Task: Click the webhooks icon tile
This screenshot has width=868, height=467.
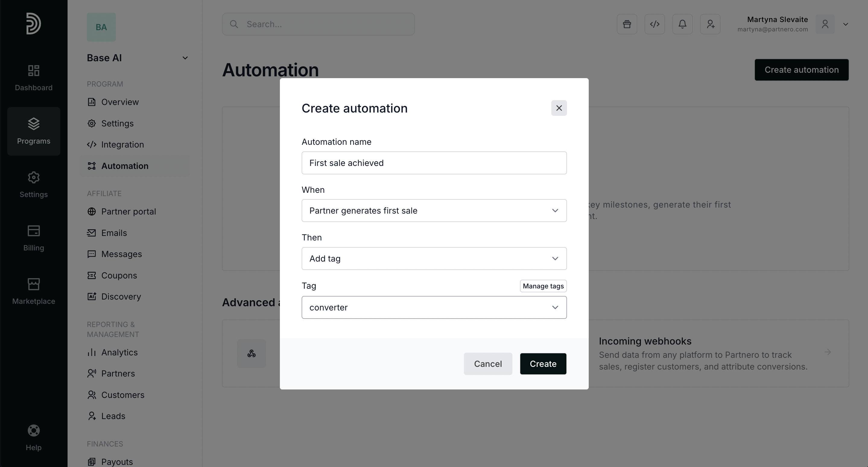Action: coord(251,354)
